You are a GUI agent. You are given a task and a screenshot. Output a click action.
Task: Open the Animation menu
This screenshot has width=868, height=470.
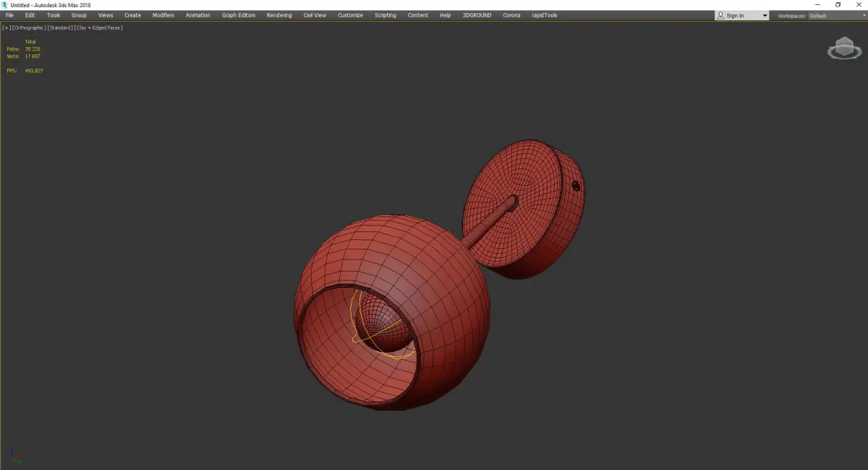pos(198,15)
